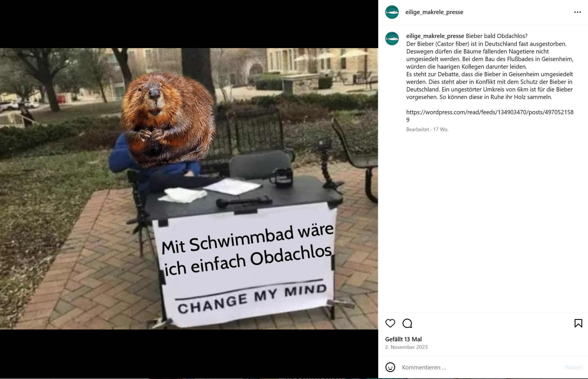Open the eilige_makrele_presse username in the header

click(x=434, y=12)
